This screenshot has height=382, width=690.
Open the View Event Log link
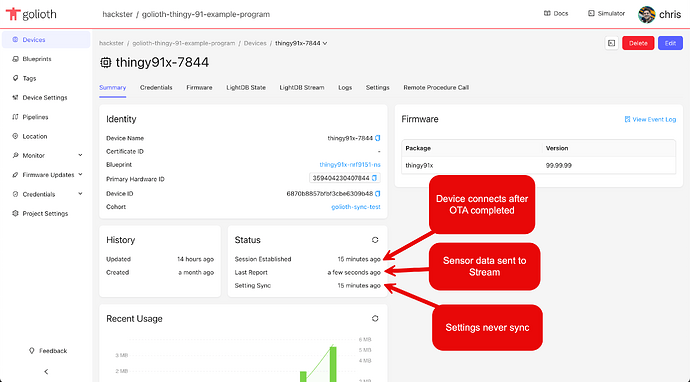tap(650, 119)
